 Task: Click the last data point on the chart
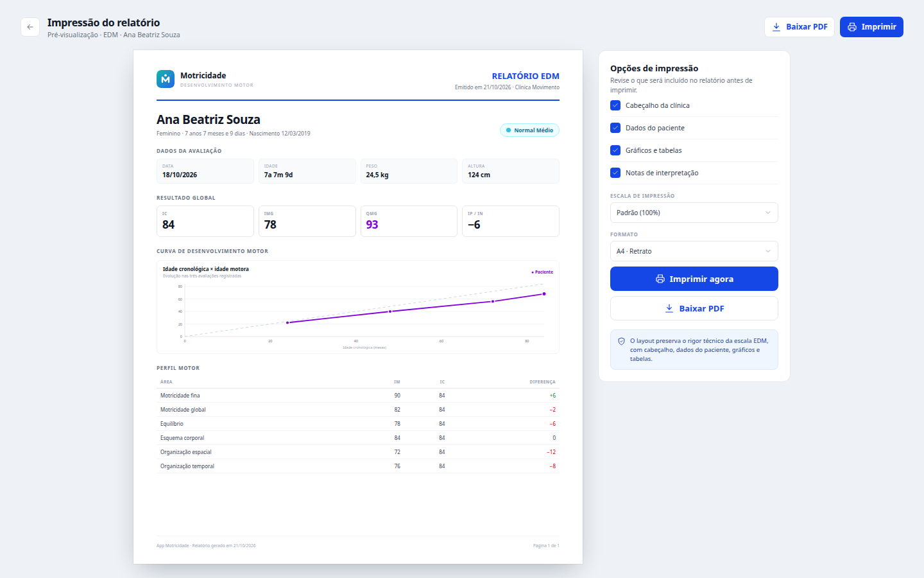[544, 294]
